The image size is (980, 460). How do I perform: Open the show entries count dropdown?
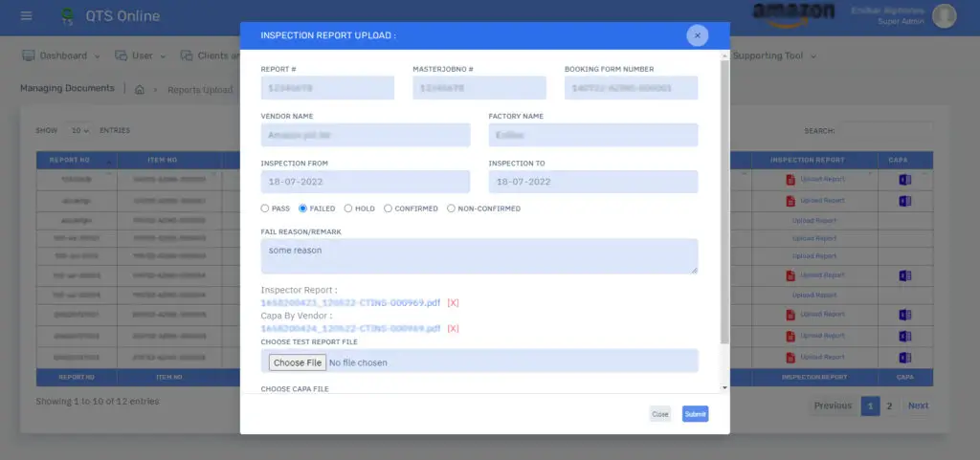pyautogui.click(x=79, y=130)
